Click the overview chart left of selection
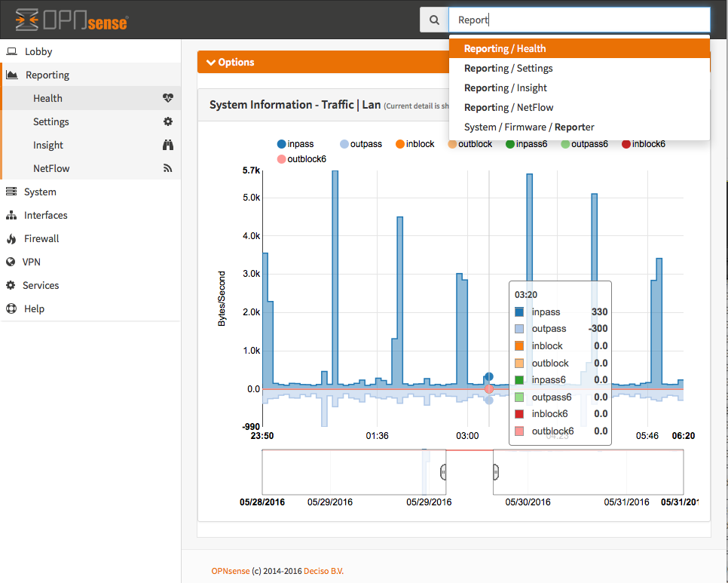Screen dimensions: 728x583 [x=353, y=472]
